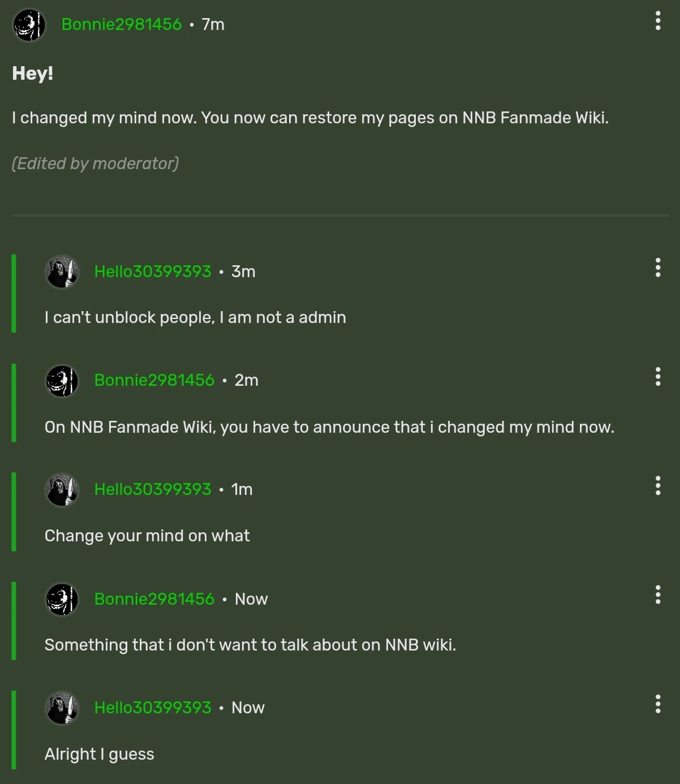The height and width of the screenshot is (784, 680).
Task: Open more options for 'Alright I guess' reply
Action: [658, 704]
